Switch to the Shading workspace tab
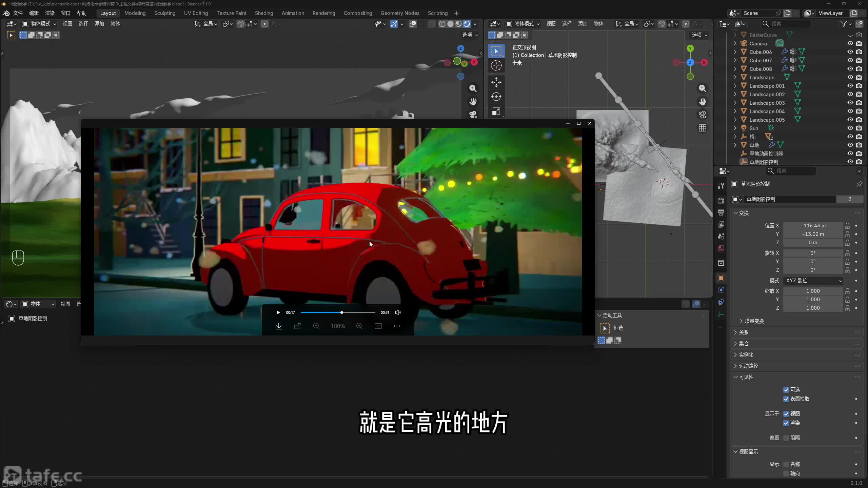Viewport: 868px width, 488px height. point(264,13)
